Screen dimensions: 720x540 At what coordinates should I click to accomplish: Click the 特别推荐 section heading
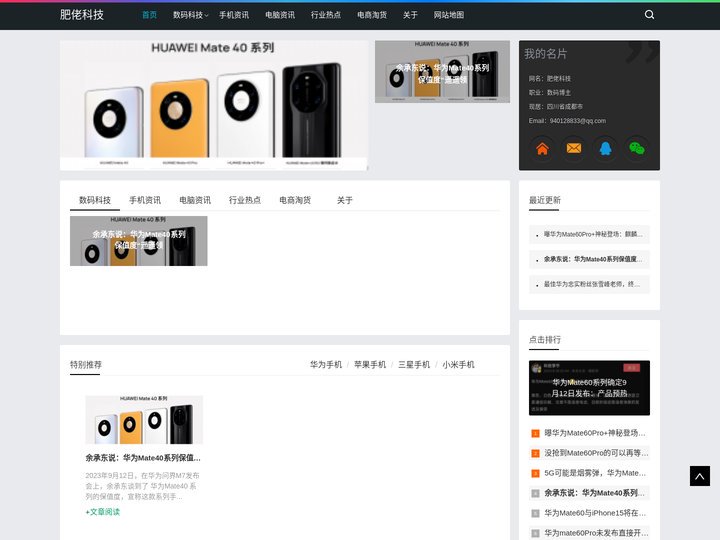tap(86, 365)
